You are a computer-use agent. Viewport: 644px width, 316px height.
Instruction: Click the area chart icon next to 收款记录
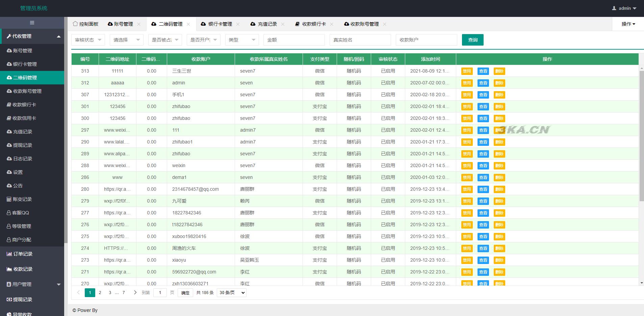9,269
